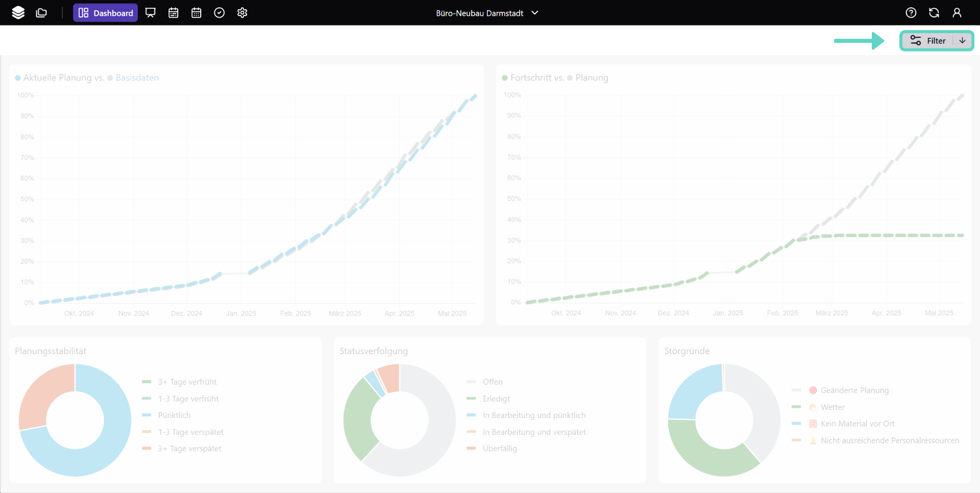Image resolution: width=980 pixels, height=493 pixels.
Task: Select the Dashboard tab
Action: 106,13
